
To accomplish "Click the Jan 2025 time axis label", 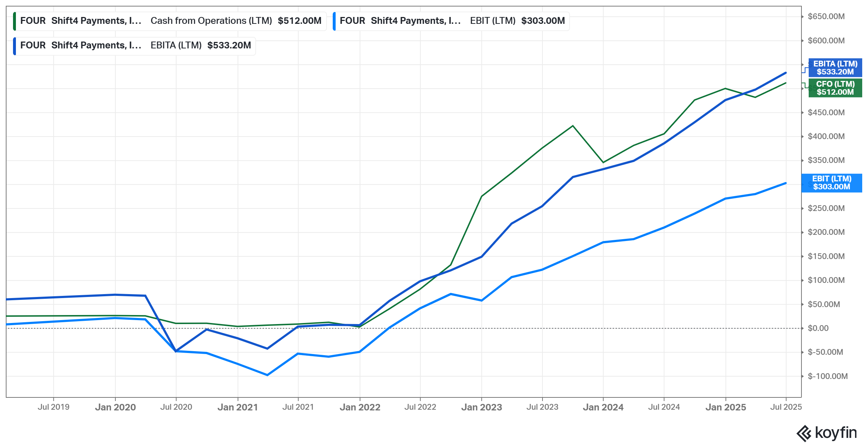I will tap(726, 407).
